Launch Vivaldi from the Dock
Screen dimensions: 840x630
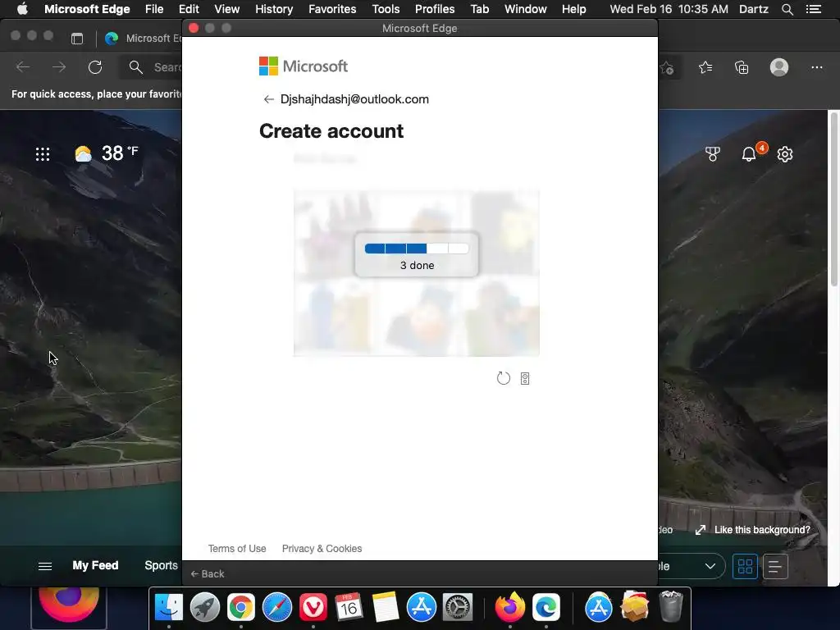tap(313, 607)
